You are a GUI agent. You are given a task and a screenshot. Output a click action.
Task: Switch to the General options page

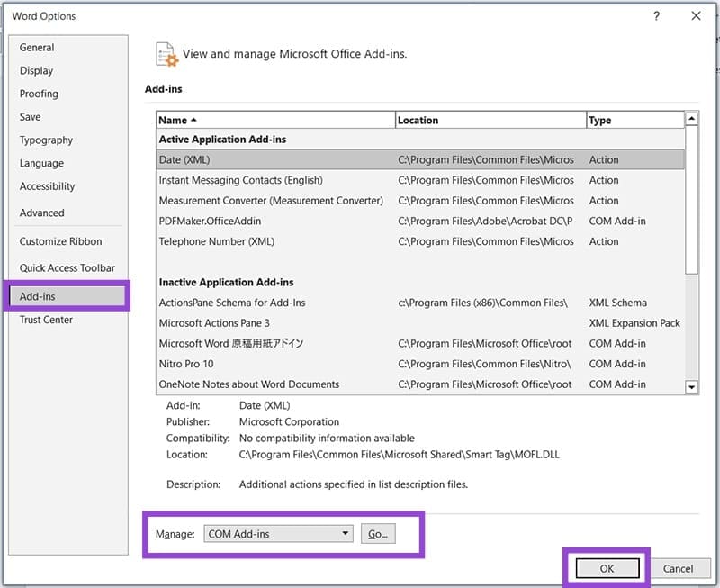coord(37,47)
